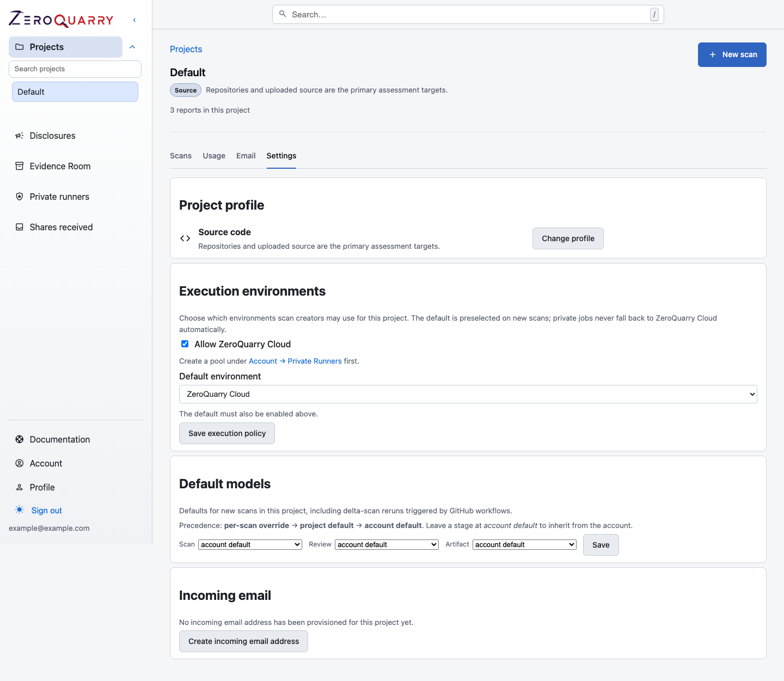Switch to the Email tab

[246, 156]
